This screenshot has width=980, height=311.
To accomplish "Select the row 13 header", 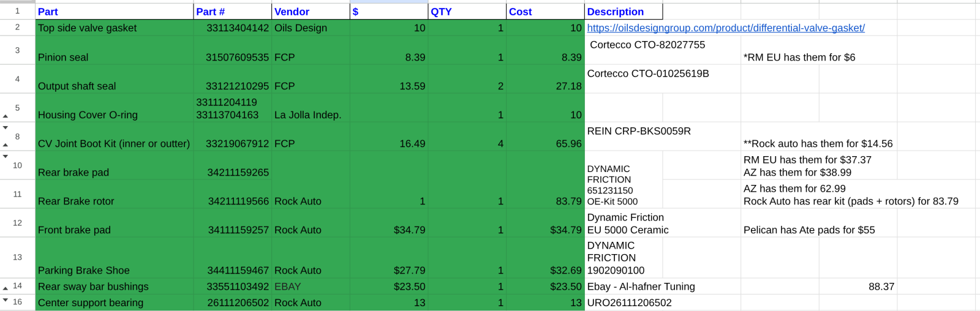I will click(17, 257).
